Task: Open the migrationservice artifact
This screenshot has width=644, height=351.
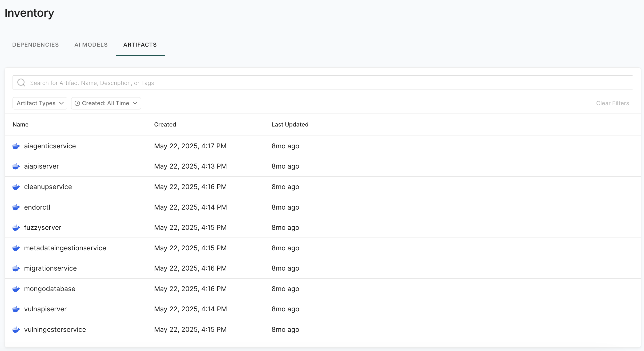Action: point(50,268)
